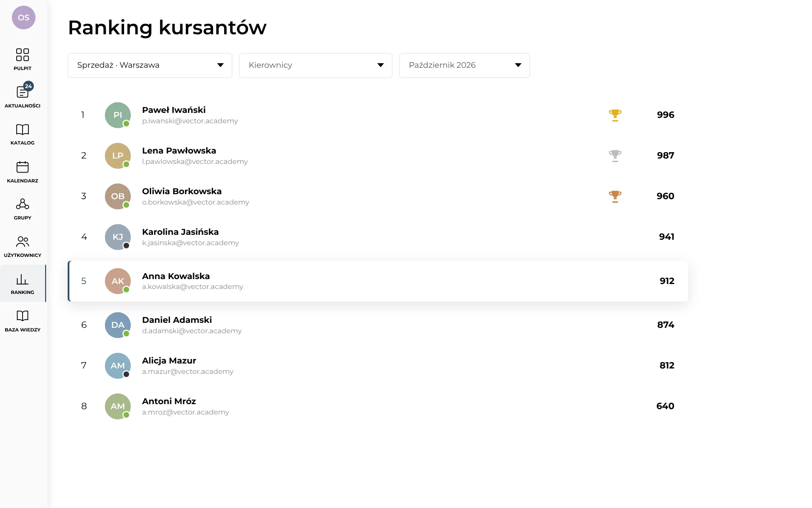This screenshot has height=508, width=812.
Task: Click the bronze trophy for Oliwia Borkowska
Action: pyautogui.click(x=615, y=196)
